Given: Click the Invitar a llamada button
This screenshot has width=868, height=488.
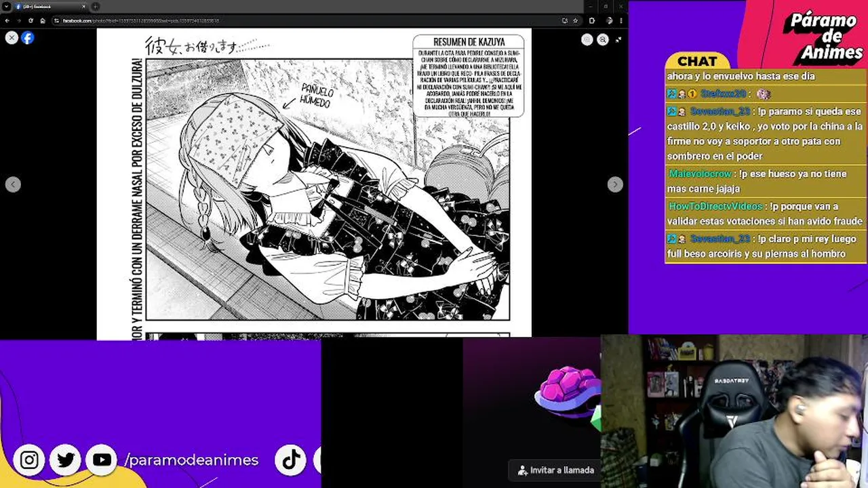Looking at the screenshot, I should [555, 470].
